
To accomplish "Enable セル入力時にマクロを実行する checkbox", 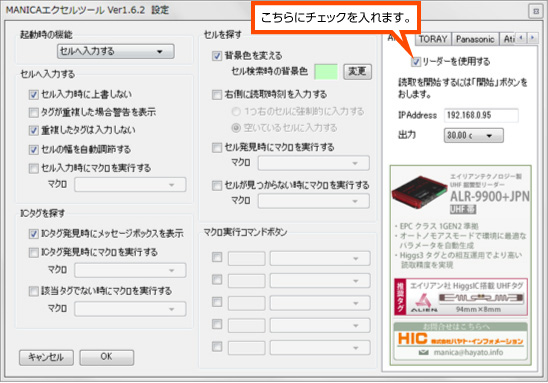I will pyautogui.click(x=34, y=168).
